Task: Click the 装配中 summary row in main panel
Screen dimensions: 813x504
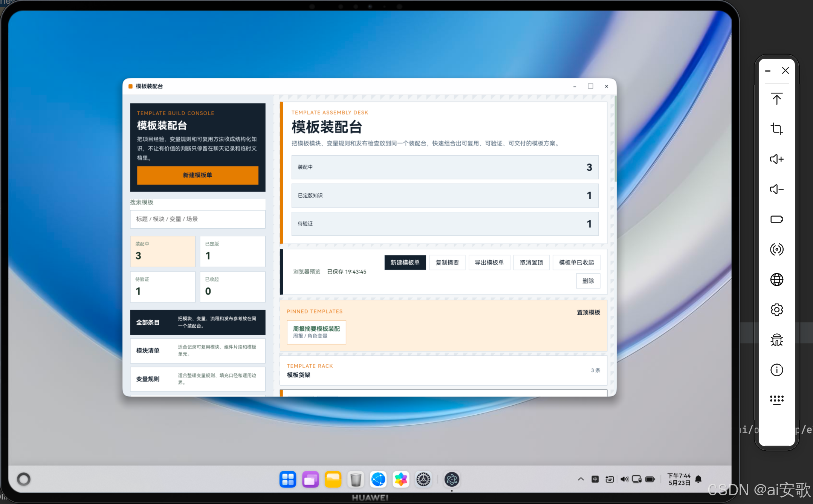Action: [445, 167]
